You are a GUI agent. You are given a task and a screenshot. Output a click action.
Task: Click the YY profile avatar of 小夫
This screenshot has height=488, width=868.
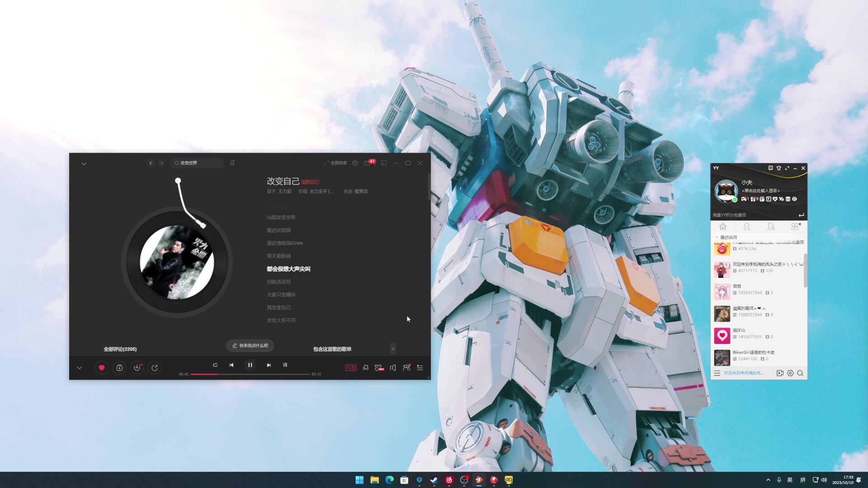point(726,191)
